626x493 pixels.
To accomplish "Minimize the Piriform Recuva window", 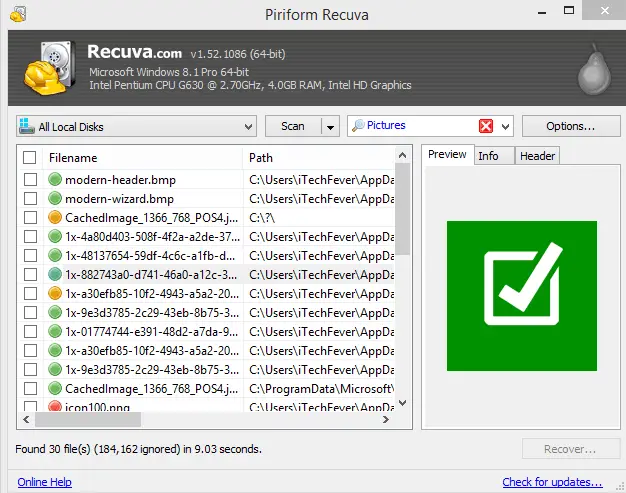I will click(x=542, y=12).
